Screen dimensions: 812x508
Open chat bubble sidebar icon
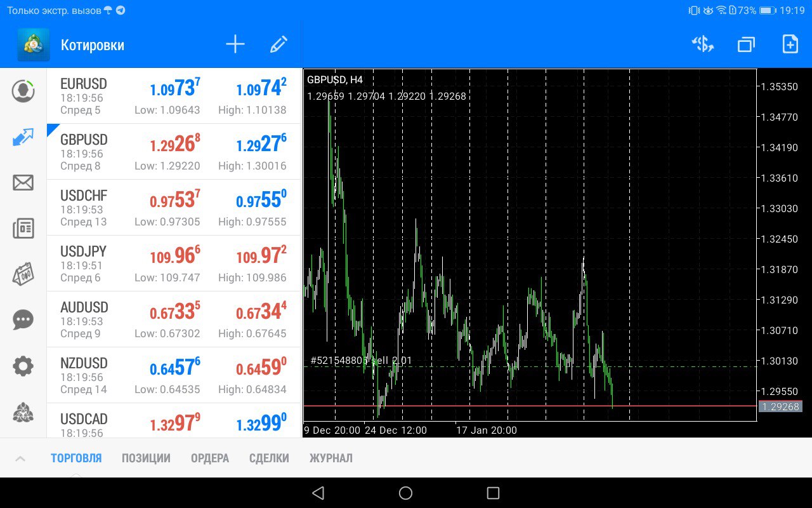pos(23,319)
